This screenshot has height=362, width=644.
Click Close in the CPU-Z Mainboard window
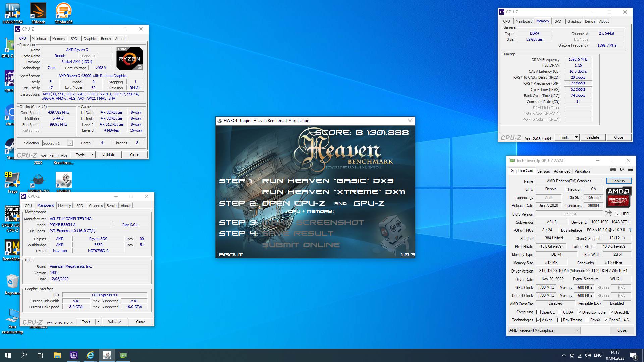click(x=140, y=322)
